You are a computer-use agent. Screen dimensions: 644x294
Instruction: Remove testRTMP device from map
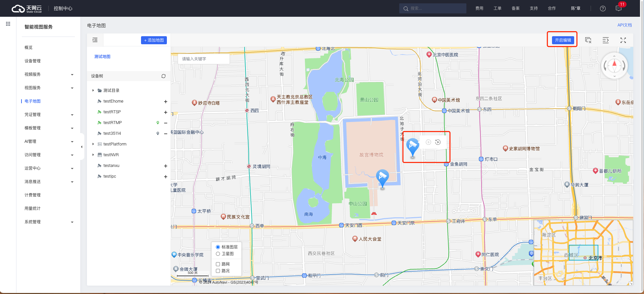pyautogui.click(x=166, y=123)
